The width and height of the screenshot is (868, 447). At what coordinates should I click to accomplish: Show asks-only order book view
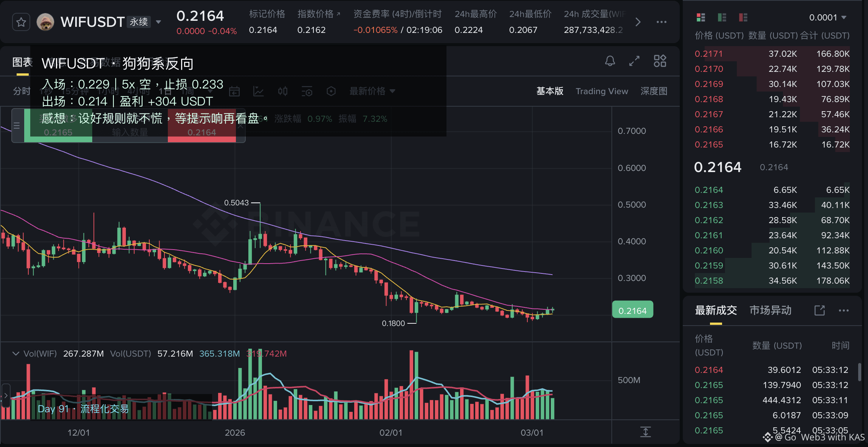click(x=743, y=17)
